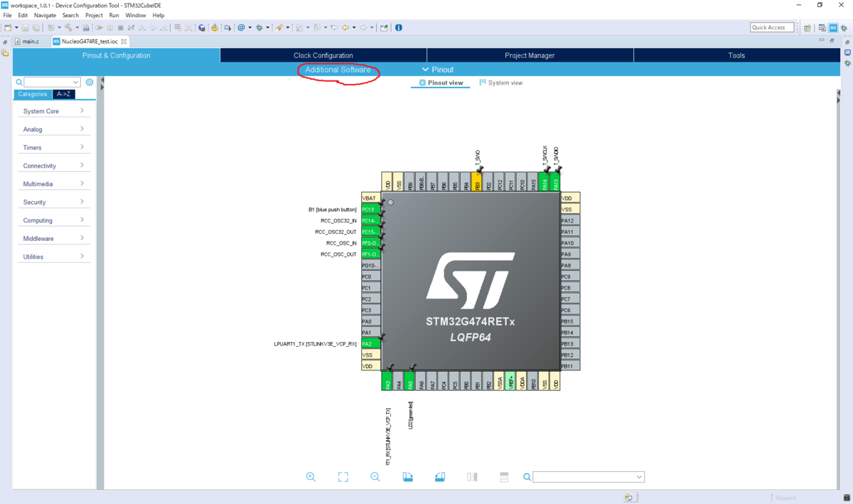Open the Device Configuration perspective icon
The width and height of the screenshot is (853, 504).
[x=833, y=28]
